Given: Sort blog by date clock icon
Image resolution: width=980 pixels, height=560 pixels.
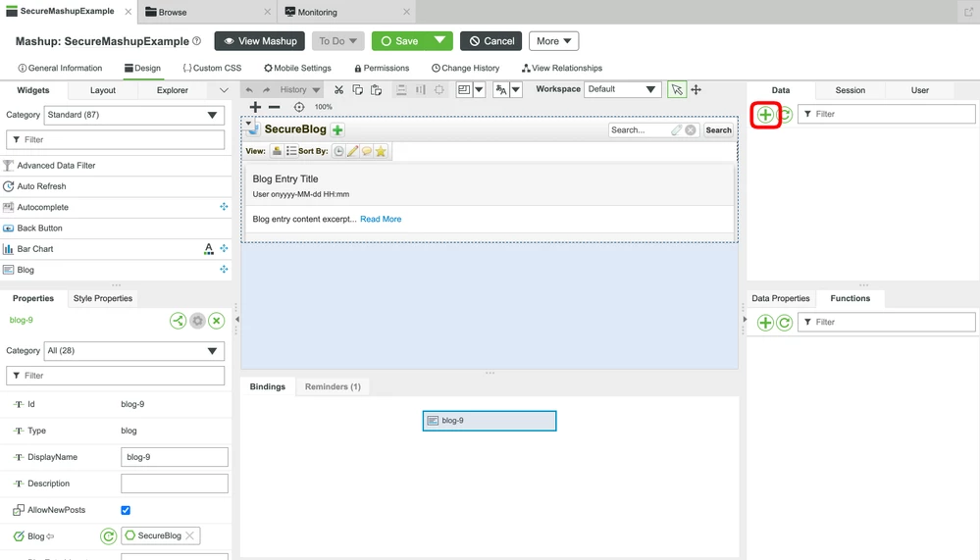Looking at the screenshot, I should pos(338,151).
